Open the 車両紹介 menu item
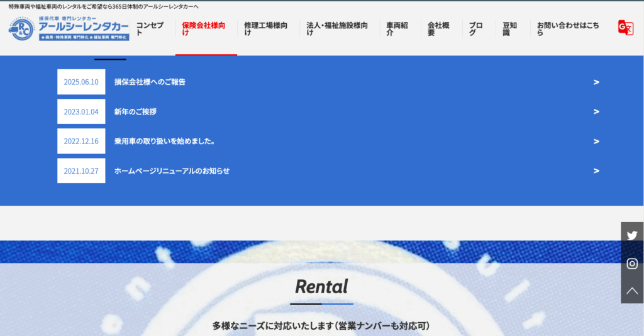The width and height of the screenshot is (644, 336). (x=397, y=29)
